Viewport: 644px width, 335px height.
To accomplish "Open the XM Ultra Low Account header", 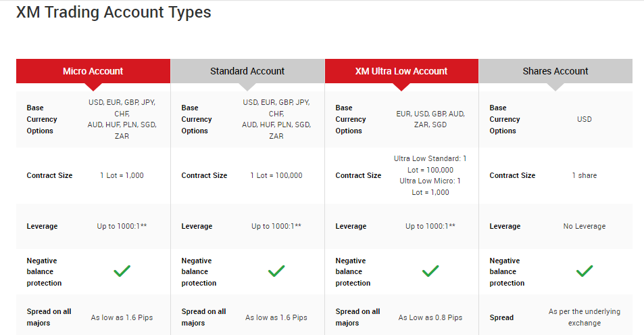I will point(401,71).
